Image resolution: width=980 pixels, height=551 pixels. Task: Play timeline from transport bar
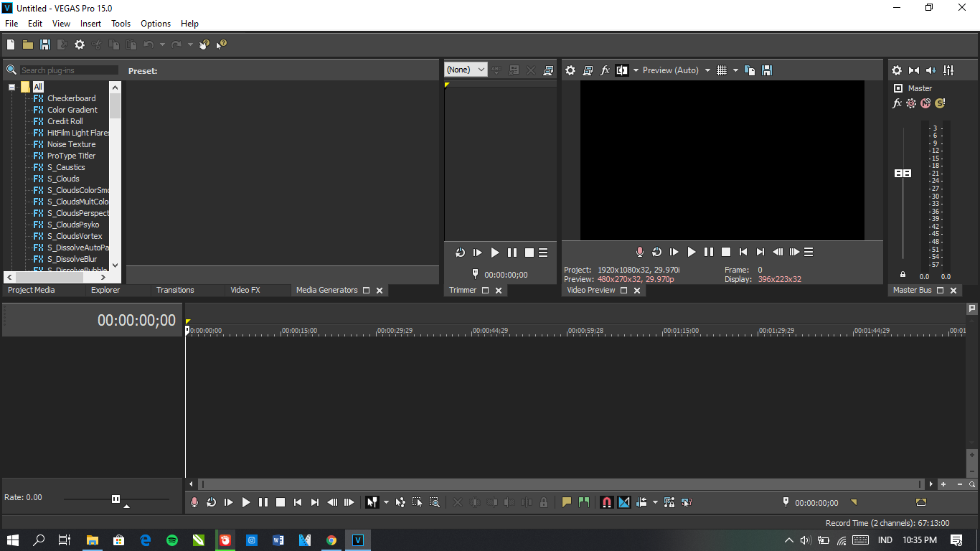[x=246, y=502]
